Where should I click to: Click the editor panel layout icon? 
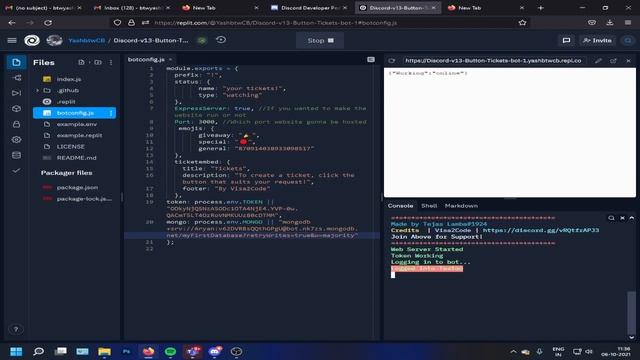[371, 60]
